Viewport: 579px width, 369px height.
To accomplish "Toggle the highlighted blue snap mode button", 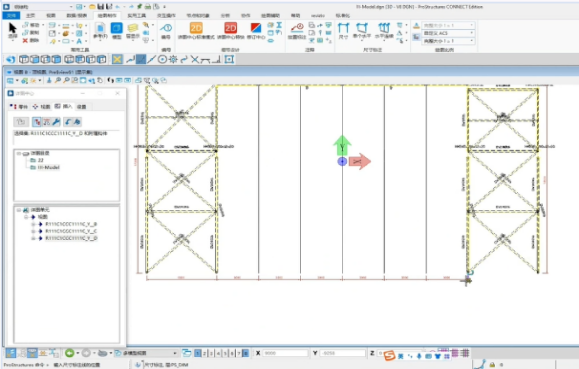I will 141,59.
